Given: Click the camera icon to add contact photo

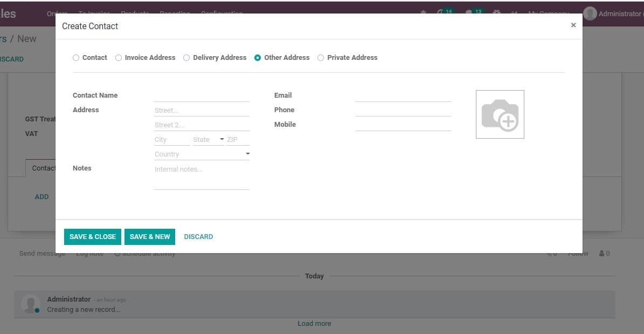Looking at the screenshot, I should [500, 114].
